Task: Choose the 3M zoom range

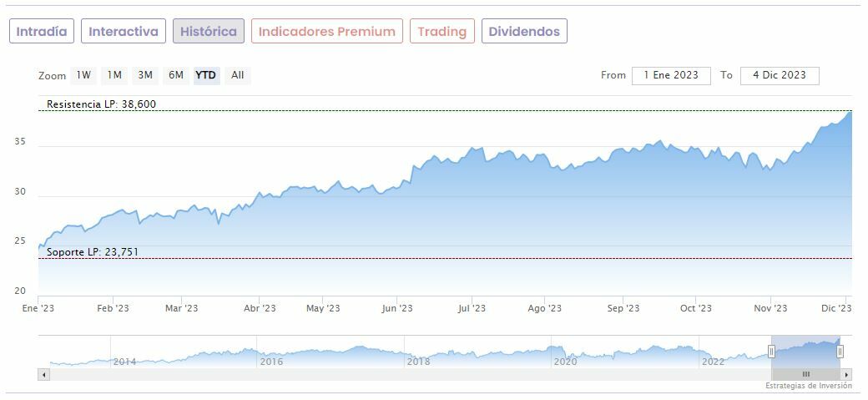Action: [x=145, y=75]
